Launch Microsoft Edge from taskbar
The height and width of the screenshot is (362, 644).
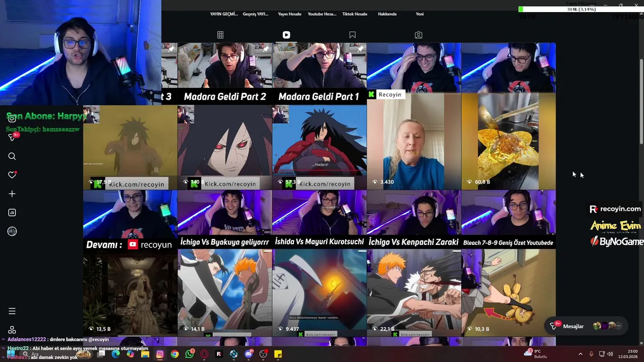click(116, 354)
